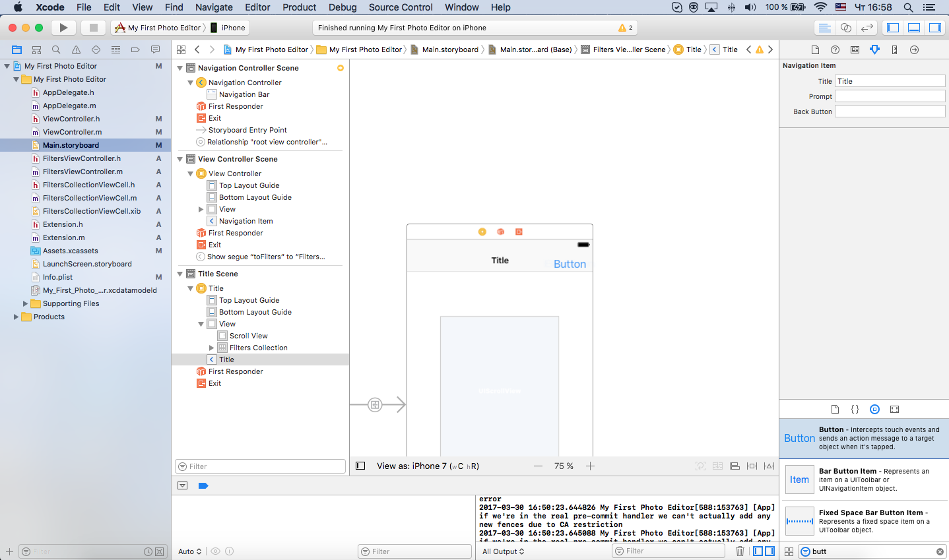The width and height of the screenshot is (949, 560).
Task: Stop the running app
Action: 94,28
